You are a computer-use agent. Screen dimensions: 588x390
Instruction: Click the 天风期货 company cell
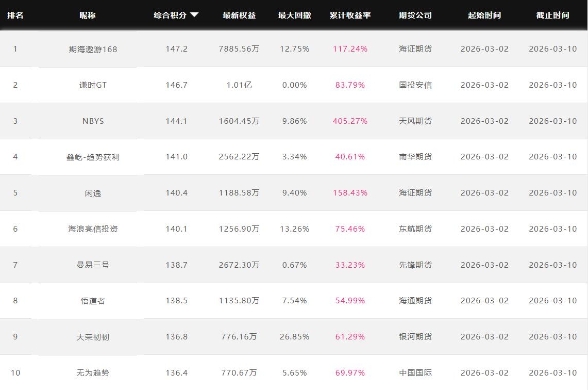point(415,121)
